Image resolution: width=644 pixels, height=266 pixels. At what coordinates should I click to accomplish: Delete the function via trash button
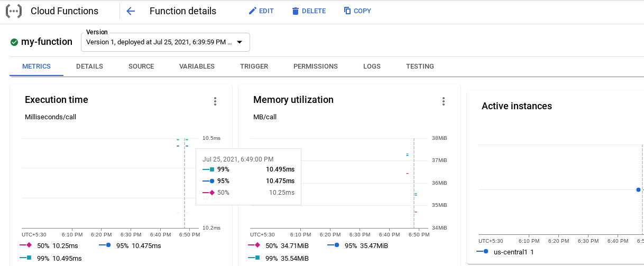(309, 11)
